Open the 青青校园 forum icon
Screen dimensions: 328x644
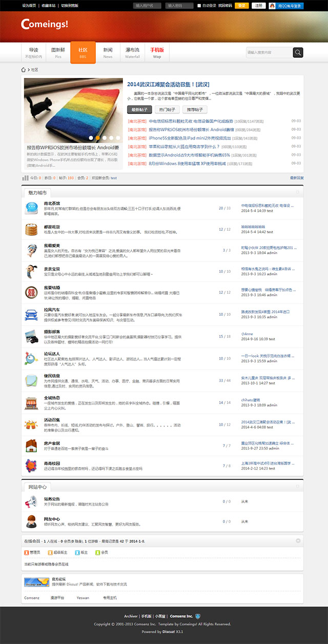click(x=31, y=466)
